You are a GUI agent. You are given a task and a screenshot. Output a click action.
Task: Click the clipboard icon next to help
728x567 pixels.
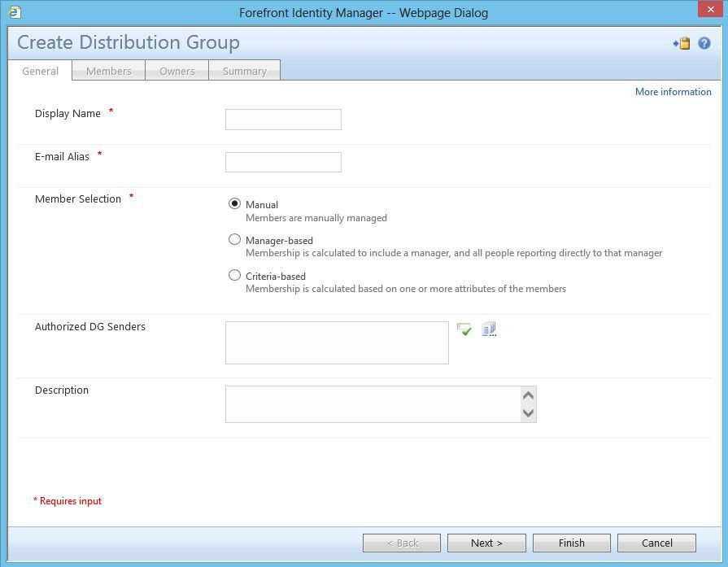(682, 43)
